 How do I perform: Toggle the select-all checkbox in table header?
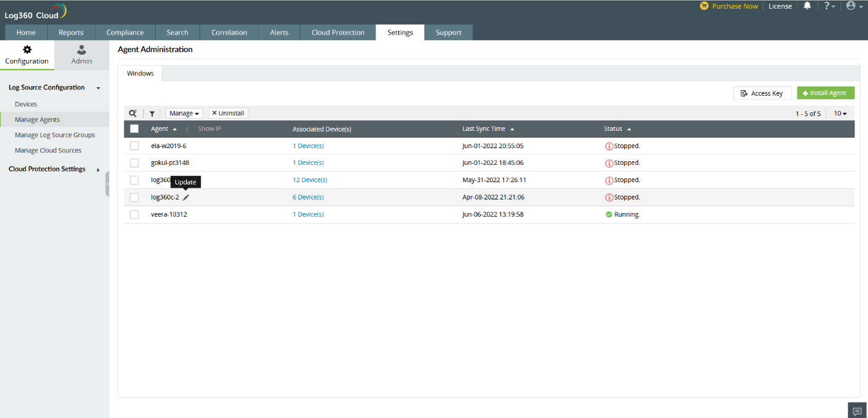pos(134,129)
